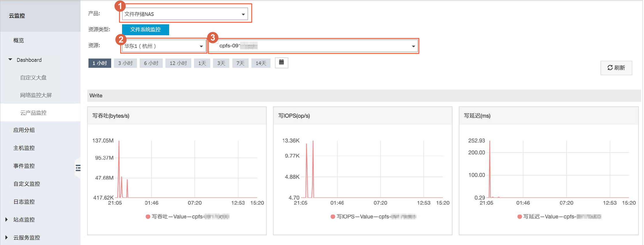
Task: Open 自定义监控 in the sidebar
Action: (x=27, y=184)
